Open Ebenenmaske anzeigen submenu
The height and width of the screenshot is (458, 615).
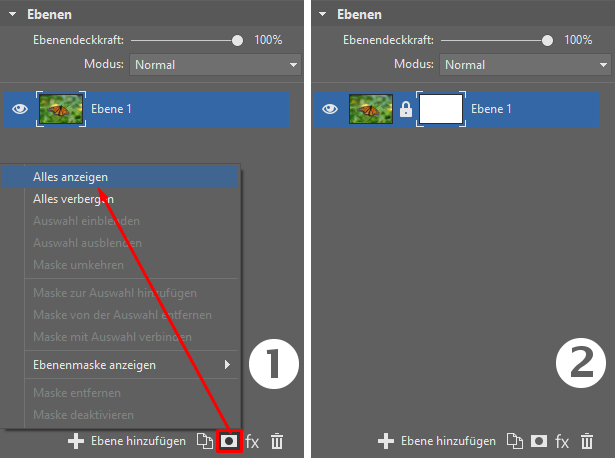pos(120,365)
